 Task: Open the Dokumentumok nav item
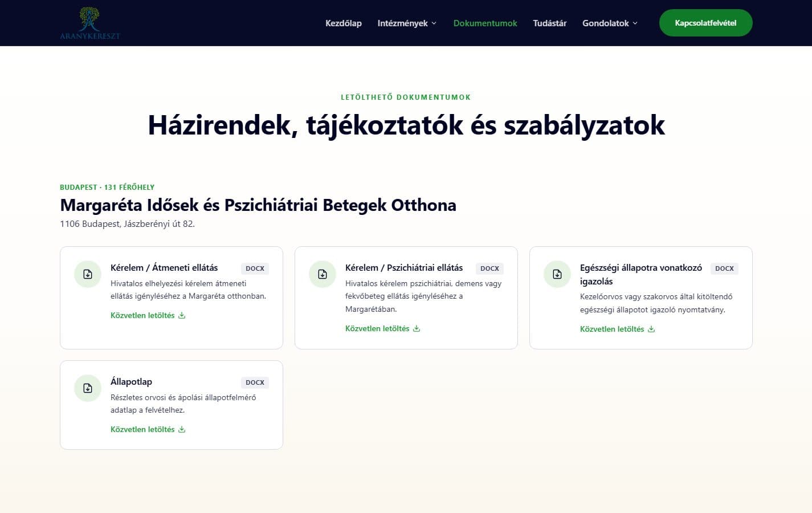point(485,23)
